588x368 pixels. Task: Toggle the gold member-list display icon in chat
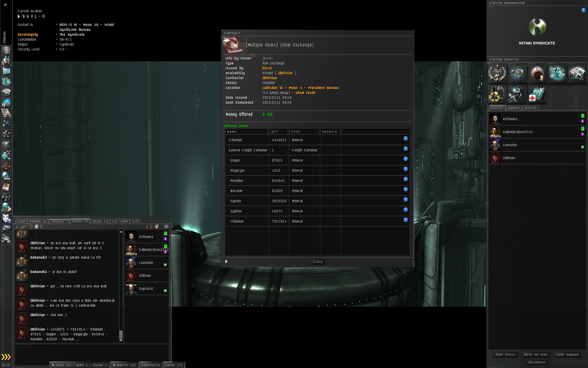(x=157, y=227)
